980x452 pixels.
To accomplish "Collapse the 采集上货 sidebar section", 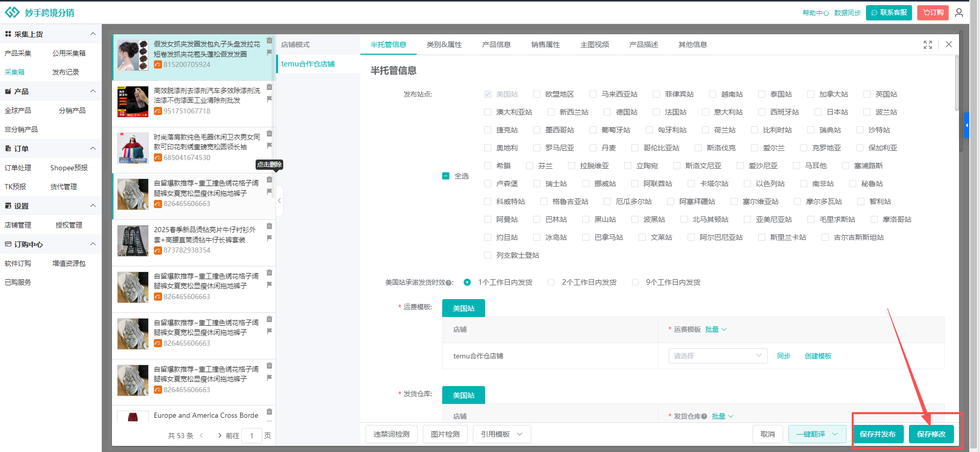I will pyautogui.click(x=93, y=34).
